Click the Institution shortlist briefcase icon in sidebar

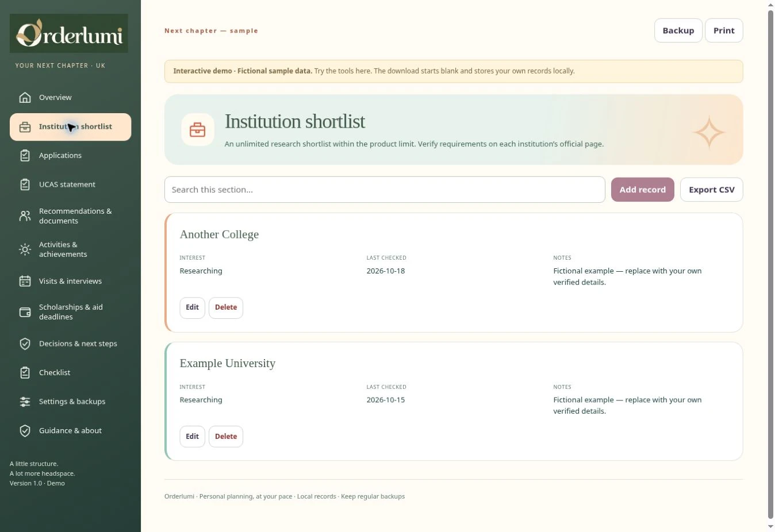[x=25, y=127]
